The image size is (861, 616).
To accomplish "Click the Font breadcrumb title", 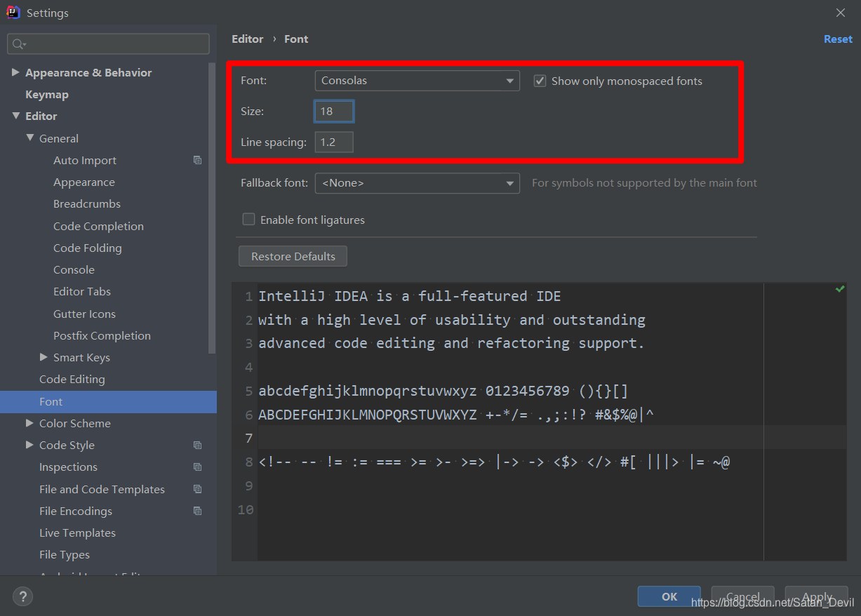I will (x=296, y=39).
